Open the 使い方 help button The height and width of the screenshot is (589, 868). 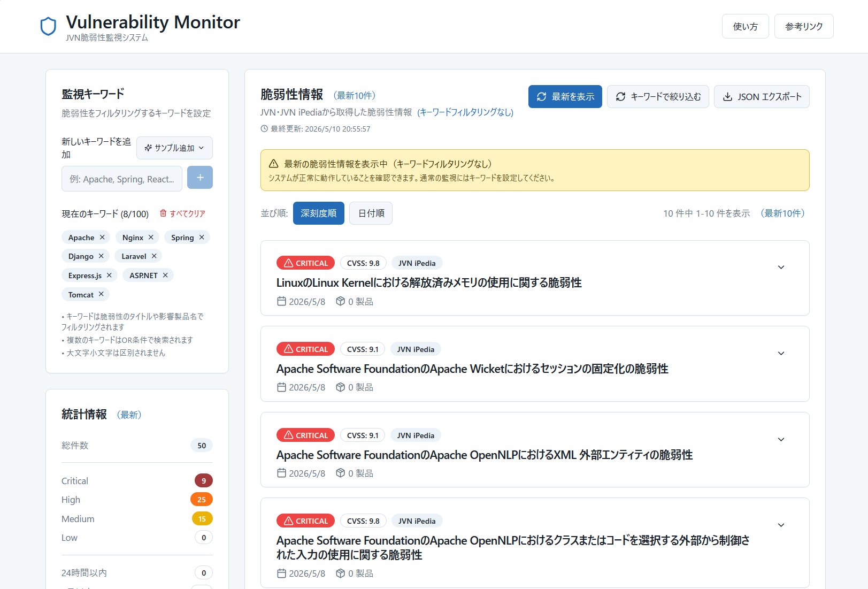click(745, 26)
